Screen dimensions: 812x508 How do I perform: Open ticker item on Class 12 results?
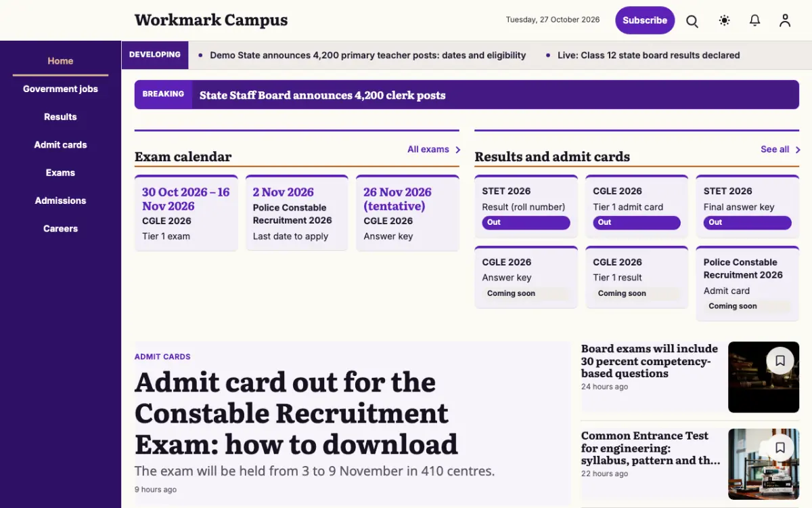coord(648,56)
